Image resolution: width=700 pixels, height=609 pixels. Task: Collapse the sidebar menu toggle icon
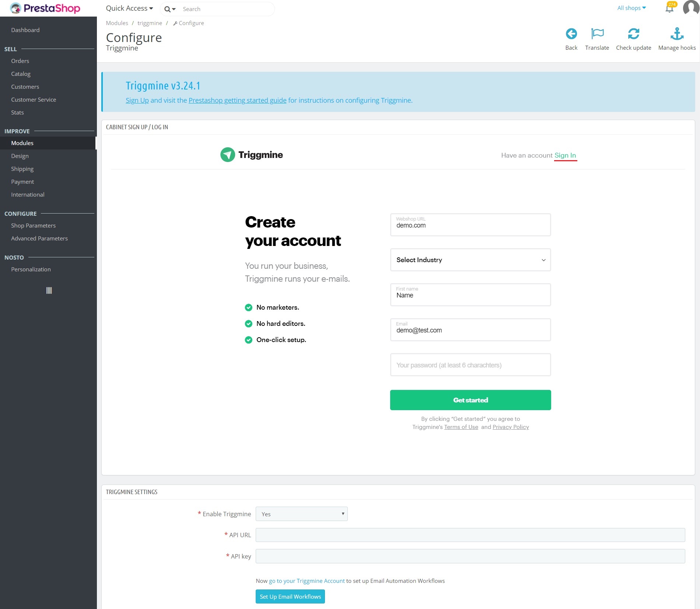pyautogui.click(x=49, y=291)
